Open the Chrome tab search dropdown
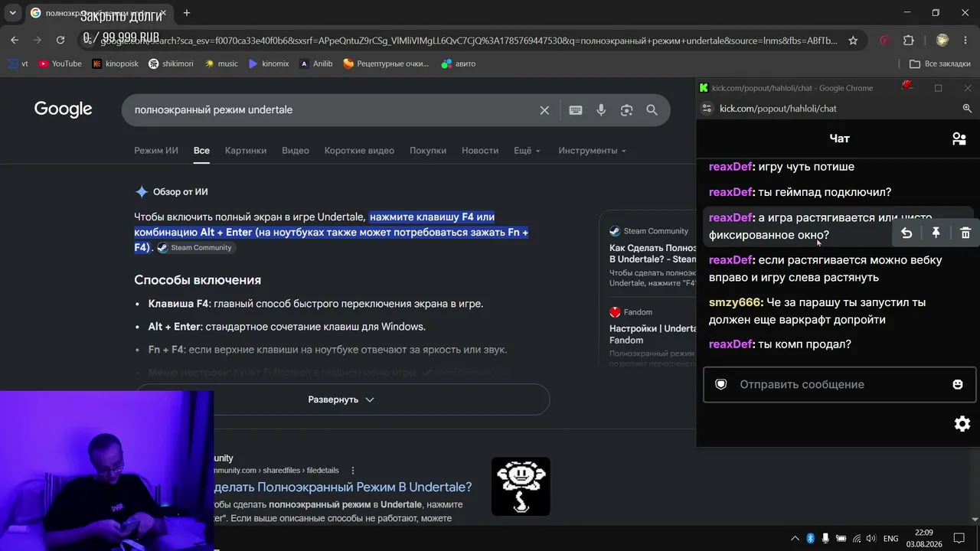This screenshot has width=980, height=551. coord(12,13)
